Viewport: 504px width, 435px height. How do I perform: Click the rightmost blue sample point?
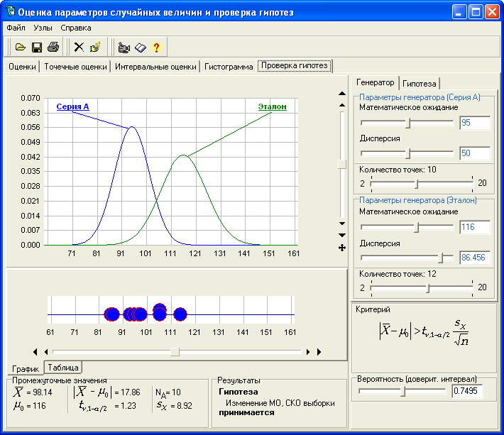[180, 314]
